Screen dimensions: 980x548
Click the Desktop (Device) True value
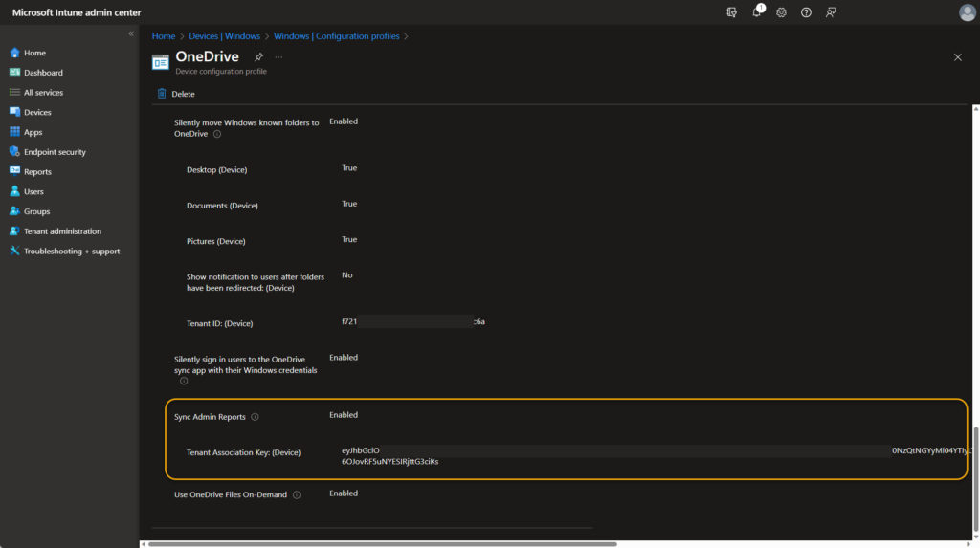349,168
